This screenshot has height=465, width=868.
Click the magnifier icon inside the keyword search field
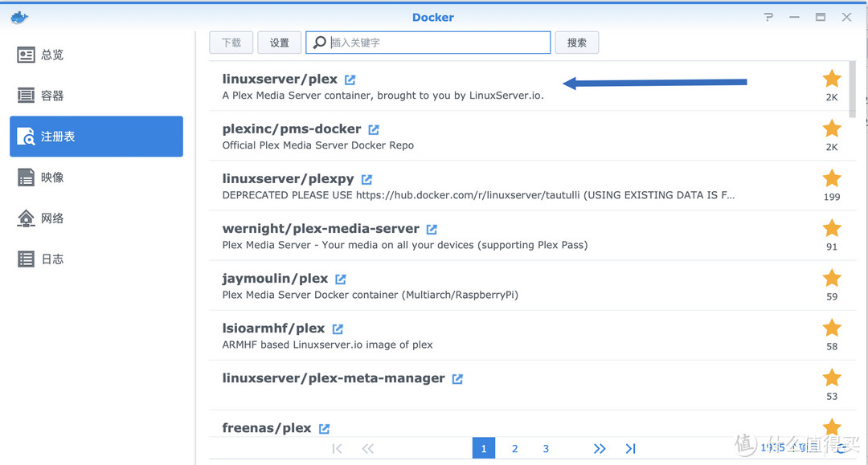(x=317, y=42)
